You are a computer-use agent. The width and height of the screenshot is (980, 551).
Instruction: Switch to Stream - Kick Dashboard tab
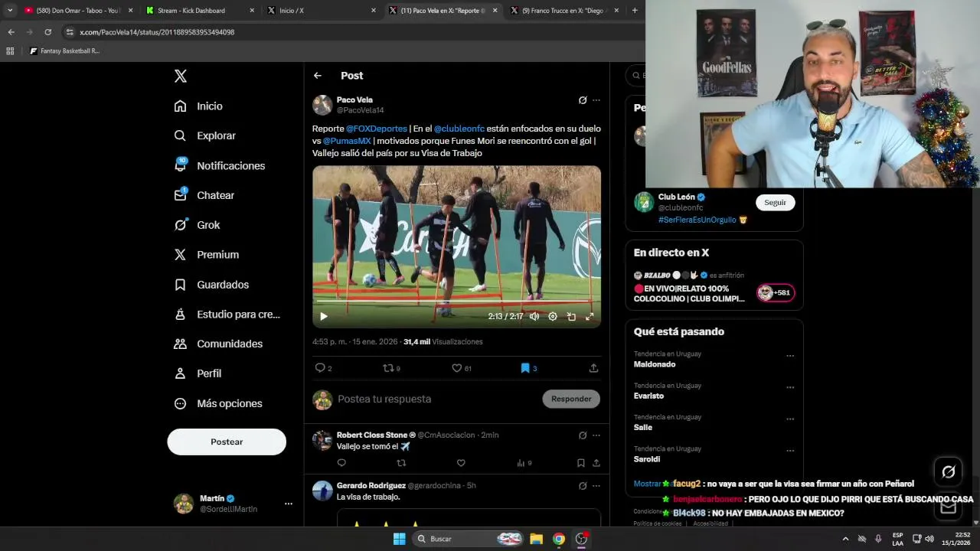pos(200,11)
